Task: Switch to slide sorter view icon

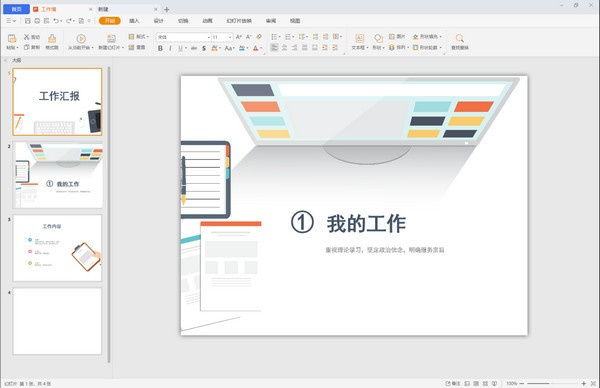Action: pos(485,383)
